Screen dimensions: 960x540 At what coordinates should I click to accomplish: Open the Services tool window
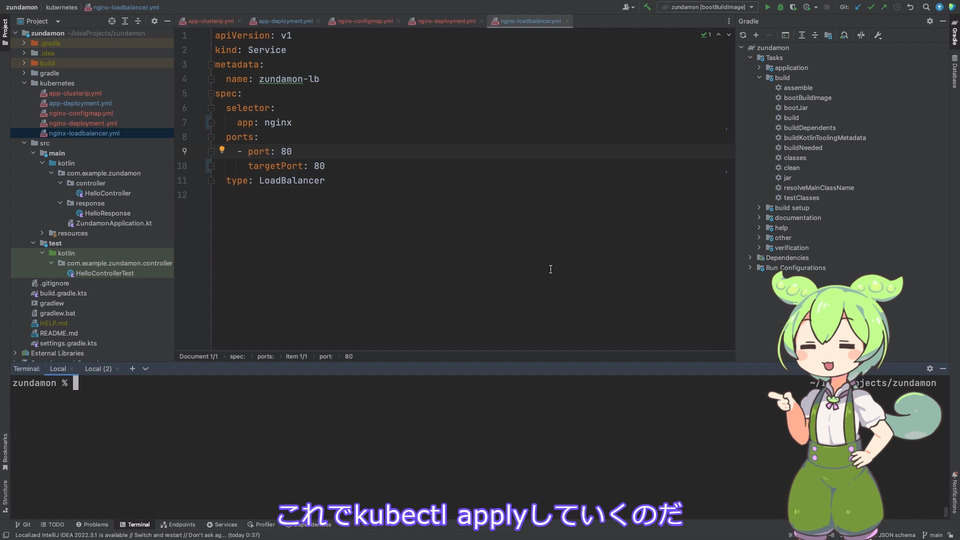tap(222, 525)
